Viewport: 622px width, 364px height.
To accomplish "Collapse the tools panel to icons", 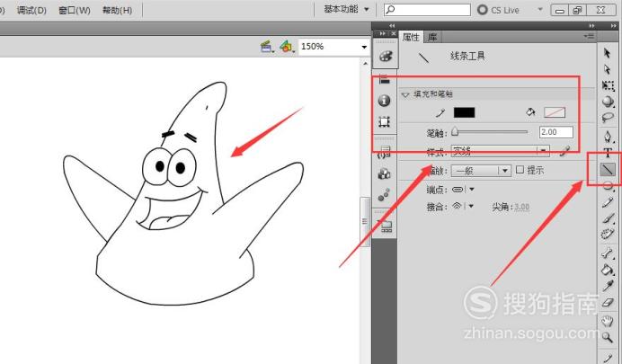I will click(614, 26).
